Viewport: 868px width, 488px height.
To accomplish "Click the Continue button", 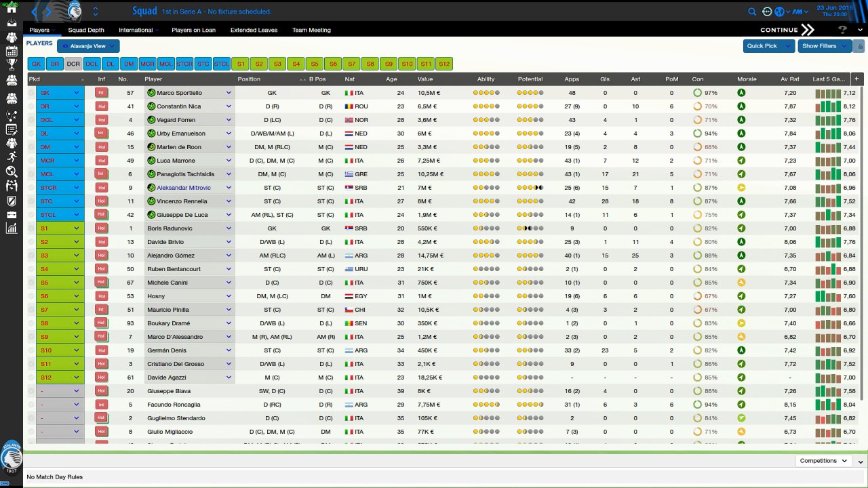I will point(787,30).
